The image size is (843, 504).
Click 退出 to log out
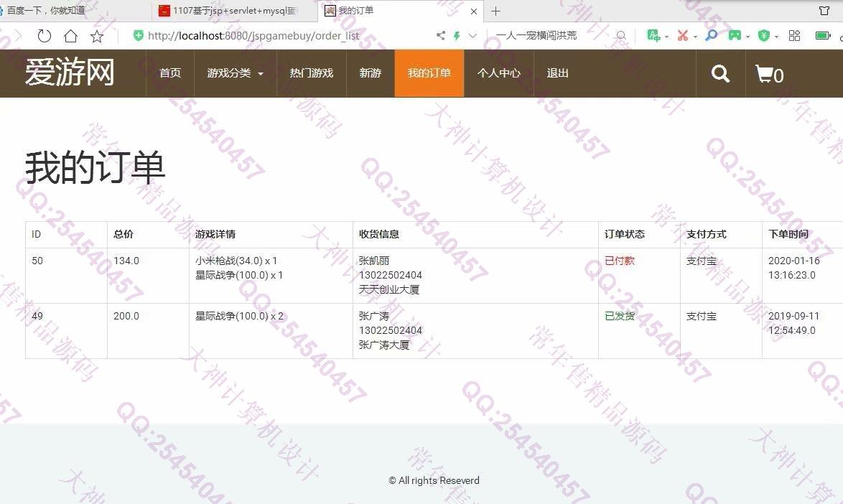click(x=557, y=73)
